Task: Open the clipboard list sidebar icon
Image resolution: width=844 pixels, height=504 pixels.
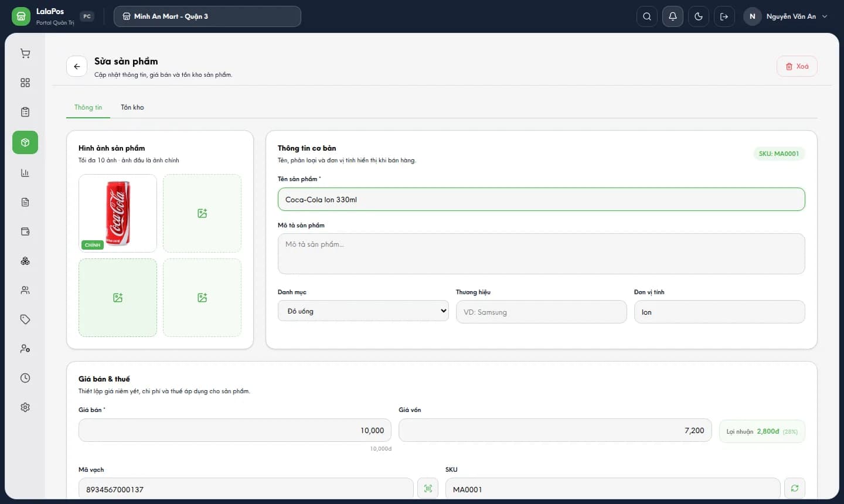Action: [25, 113]
